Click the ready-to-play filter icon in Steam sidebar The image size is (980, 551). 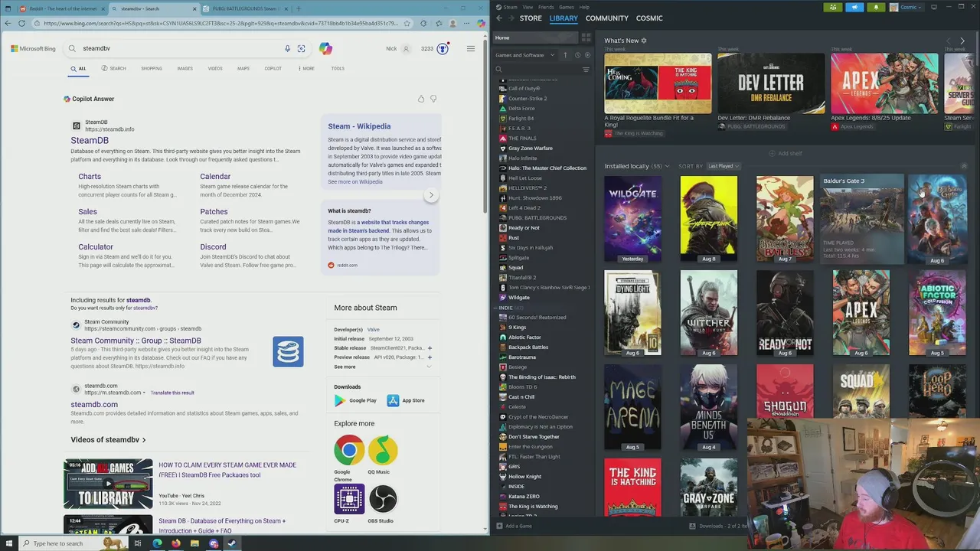(587, 55)
